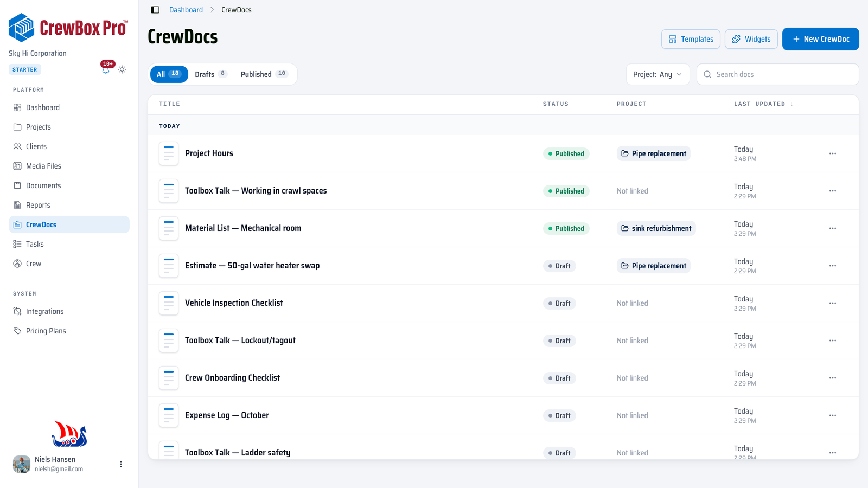Open the Widgets button
Image resolution: width=868 pixels, height=488 pixels.
click(751, 39)
